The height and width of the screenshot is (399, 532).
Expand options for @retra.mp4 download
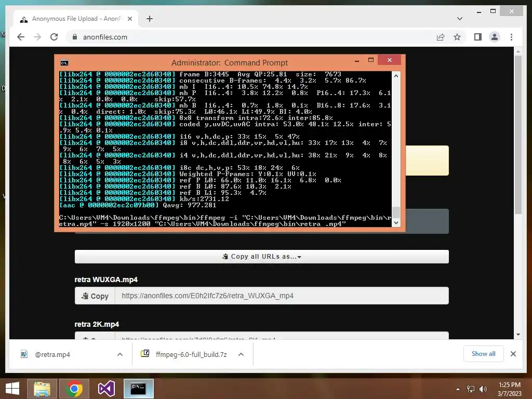tap(120, 354)
